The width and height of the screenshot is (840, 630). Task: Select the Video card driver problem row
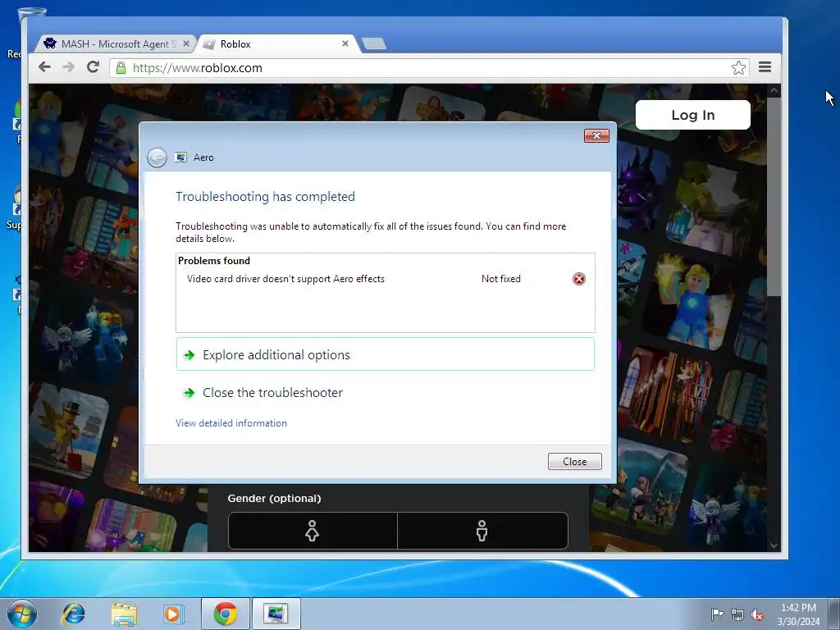pos(386,279)
